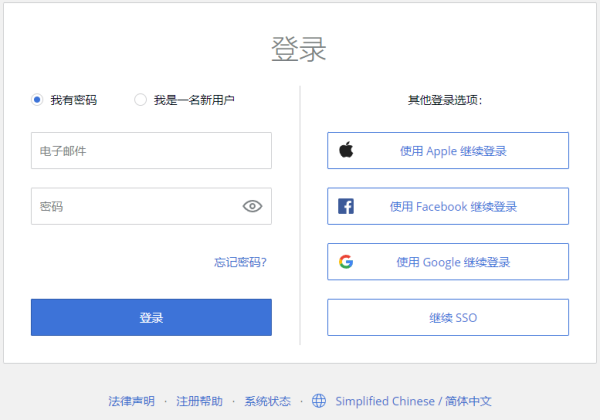Click the 电子邮件 input field
Viewport: 600px width, 420px height.
click(x=151, y=151)
